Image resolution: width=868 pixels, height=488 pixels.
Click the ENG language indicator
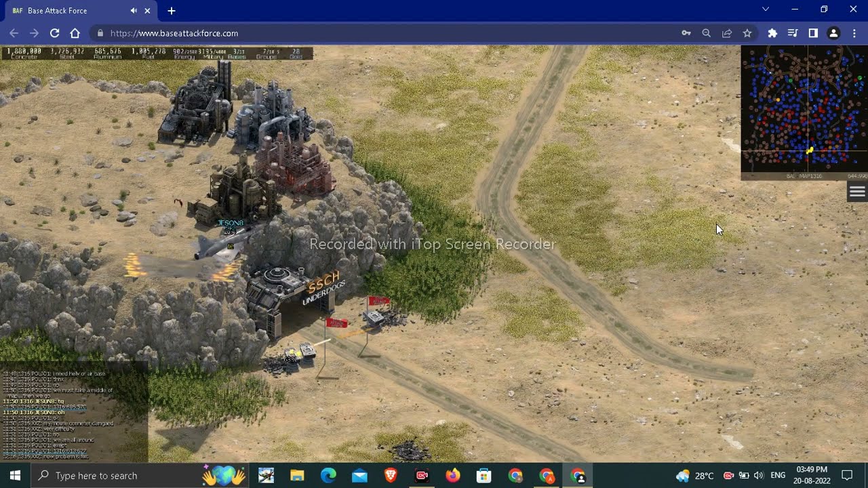(x=778, y=475)
